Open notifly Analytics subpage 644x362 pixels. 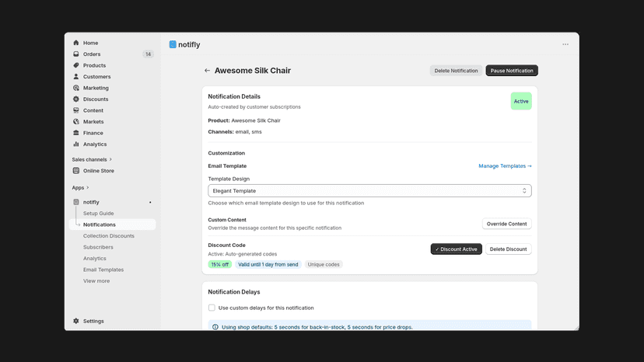tap(95, 259)
